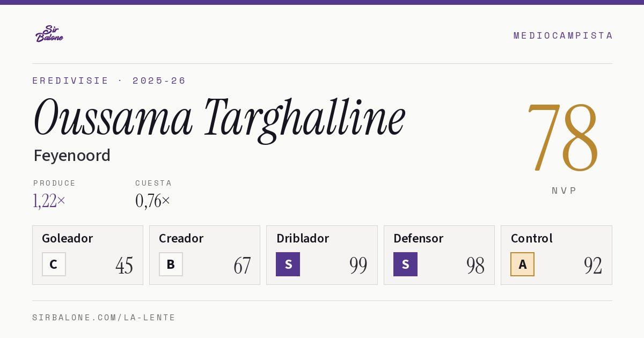
Task: Click the Cuesta label
Action: [x=153, y=183]
